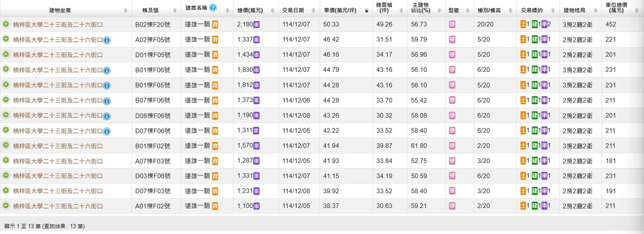Click the purple 車 transaction badge on the D07棟F03號 row
Screen dimensions: 644x234
pyautogui.click(x=545, y=191)
